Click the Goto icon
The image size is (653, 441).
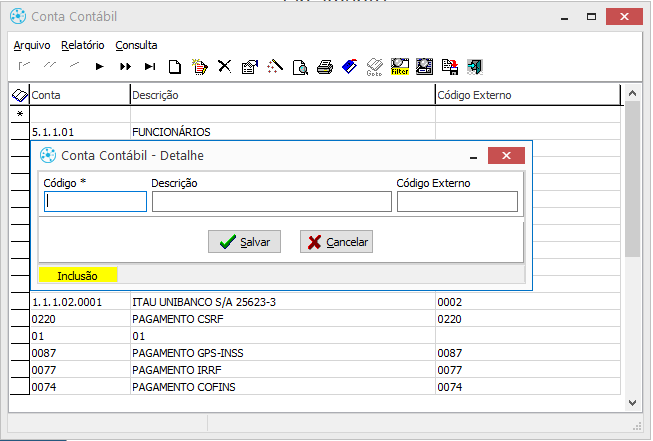[x=374, y=67]
